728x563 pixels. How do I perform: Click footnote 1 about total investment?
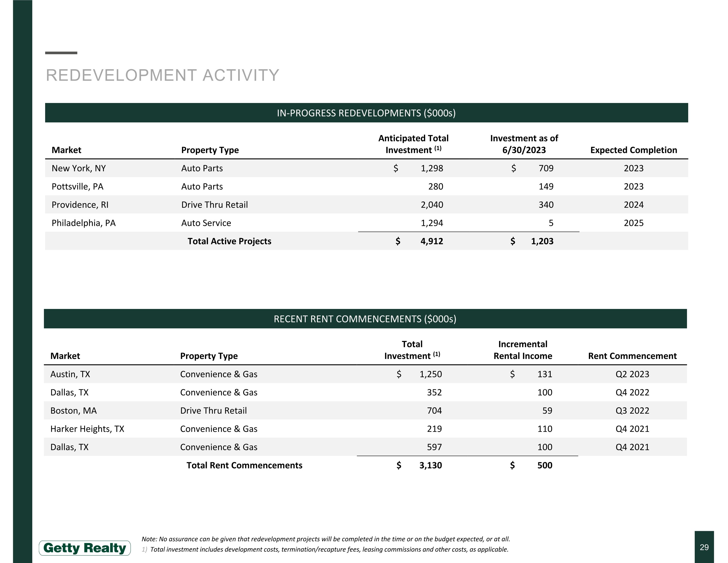tap(329, 549)
